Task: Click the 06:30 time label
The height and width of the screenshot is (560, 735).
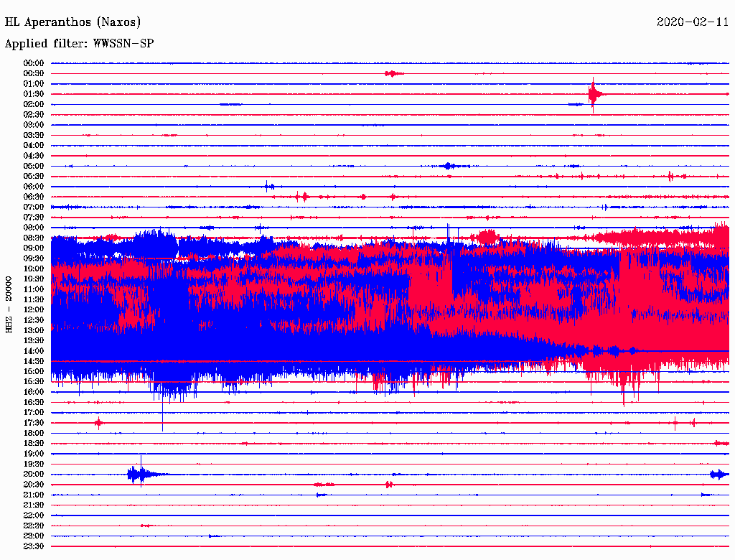Action: click(34, 197)
